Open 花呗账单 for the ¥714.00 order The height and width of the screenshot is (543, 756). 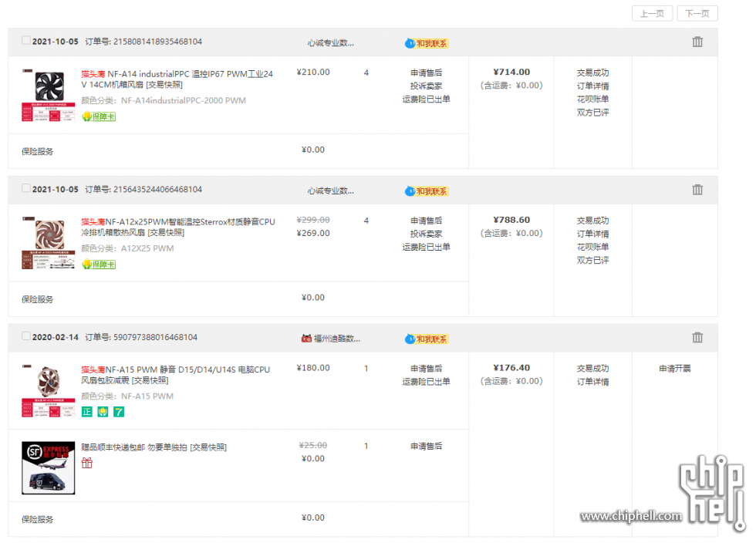pos(592,99)
